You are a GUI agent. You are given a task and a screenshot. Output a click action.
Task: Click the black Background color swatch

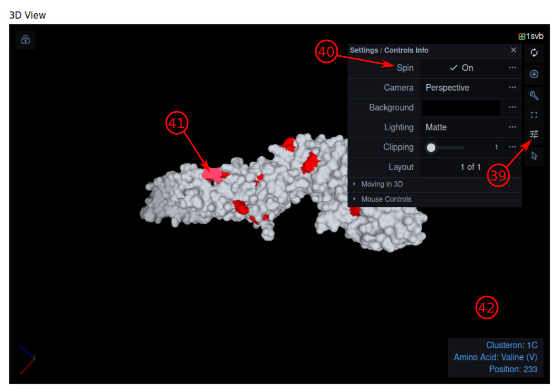(x=461, y=108)
